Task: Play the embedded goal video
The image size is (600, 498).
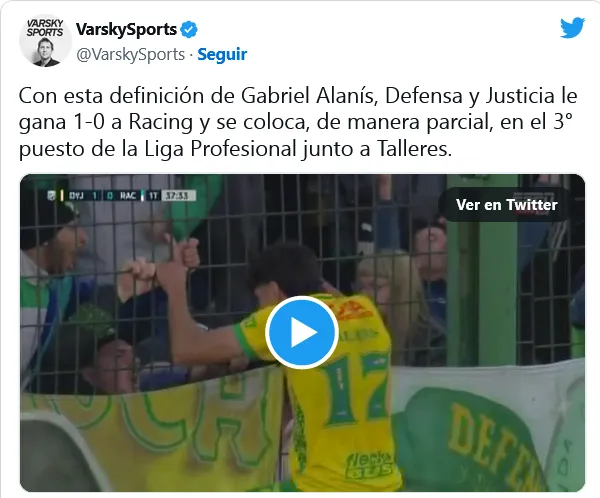Action: (x=302, y=332)
